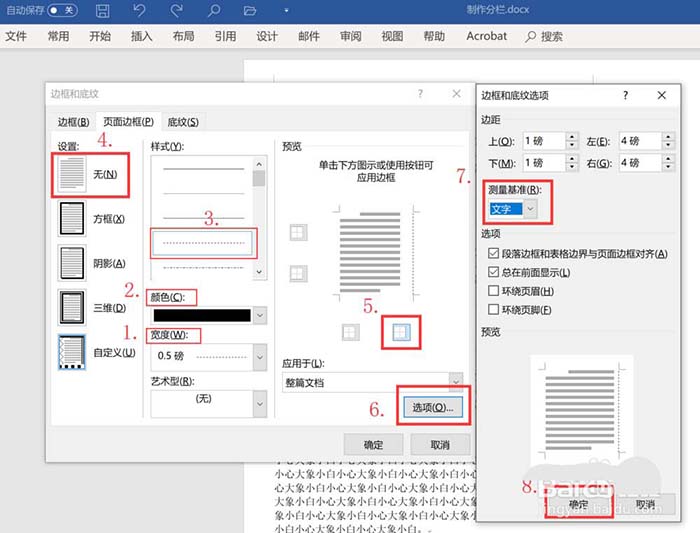Toggle the 自动保存 switch
700x533 pixels.
coord(63,10)
